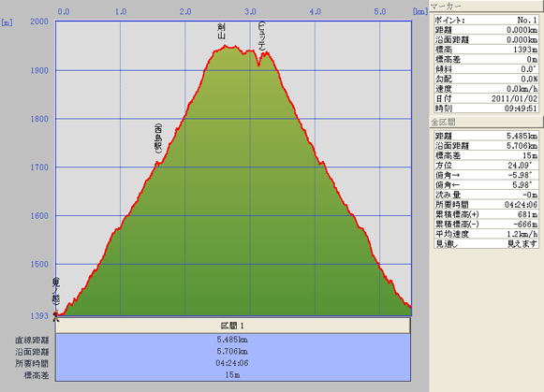Click the 標高 1393m value row
This screenshot has width=544, height=392.
point(486,50)
